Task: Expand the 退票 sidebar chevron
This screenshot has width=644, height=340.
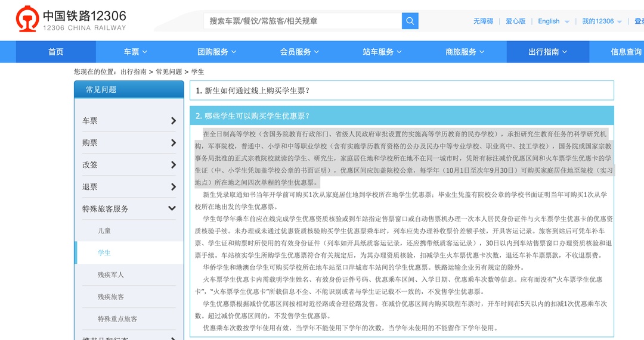Action: [174, 187]
